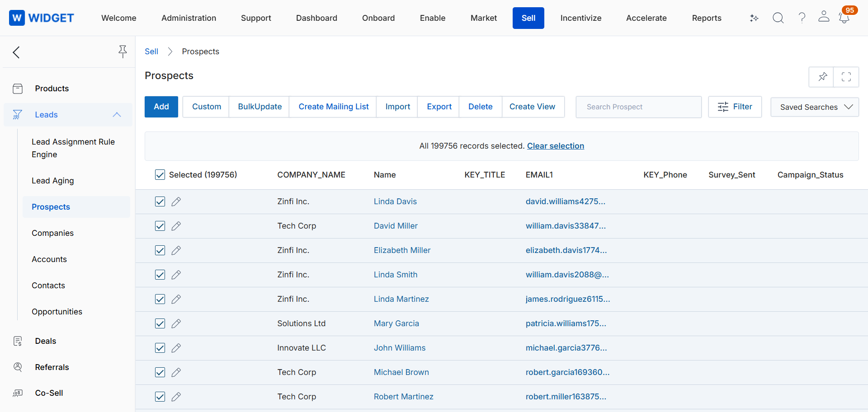Expand Prospects page to fullscreen
The width and height of the screenshot is (868, 412).
click(846, 77)
